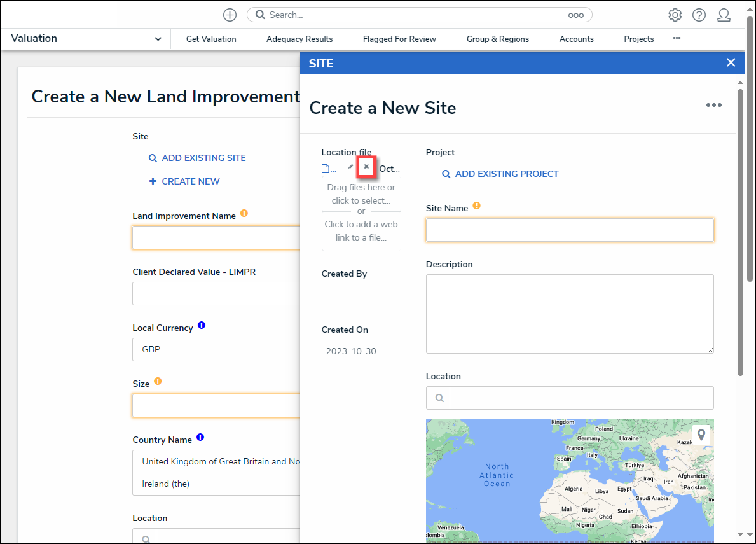The width and height of the screenshot is (756, 544).
Task: Open the three-dot Create a New Site menu
Action: pyautogui.click(x=713, y=105)
